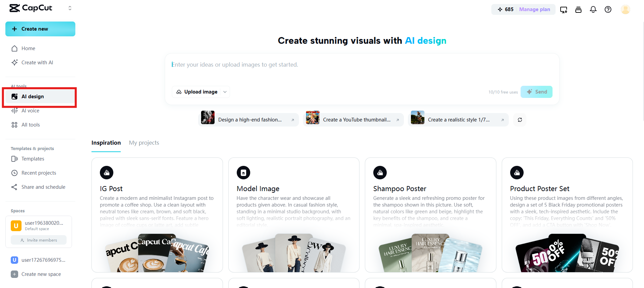Open the Product Poster Set inspiration card
This screenshot has height=288, width=644.
tap(567, 215)
